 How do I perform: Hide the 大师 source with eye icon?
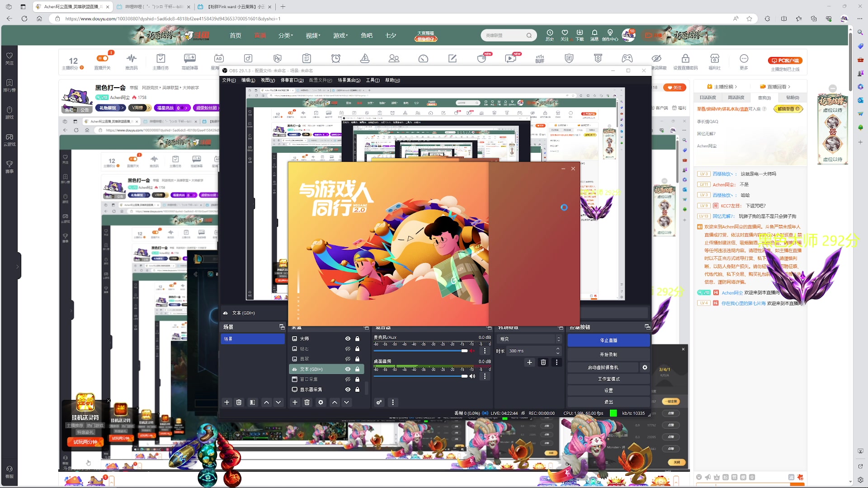[x=348, y=338]
